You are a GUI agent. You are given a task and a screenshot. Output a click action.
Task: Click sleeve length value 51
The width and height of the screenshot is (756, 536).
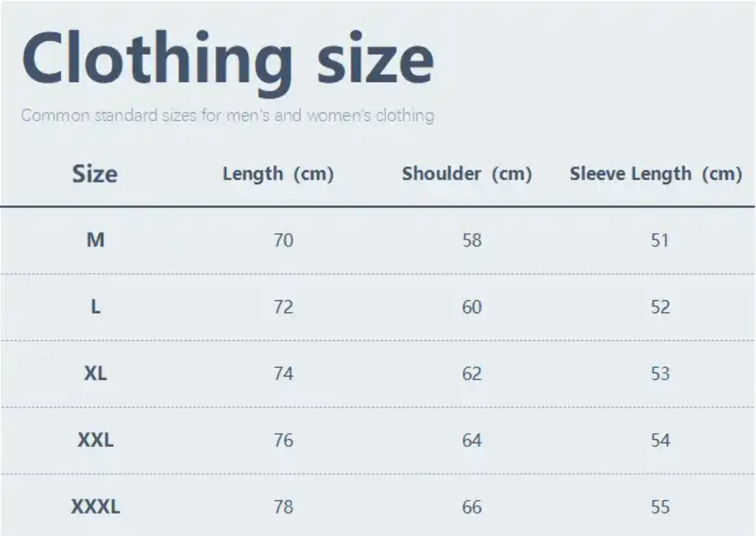(660, 240)
